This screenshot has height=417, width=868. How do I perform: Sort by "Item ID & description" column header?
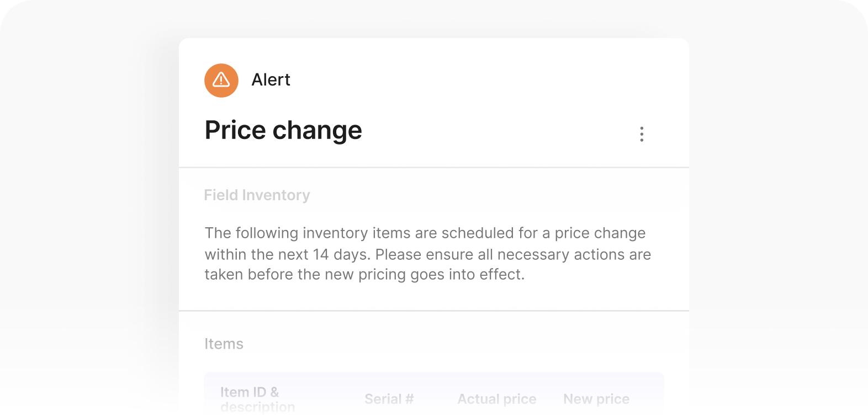257,399
